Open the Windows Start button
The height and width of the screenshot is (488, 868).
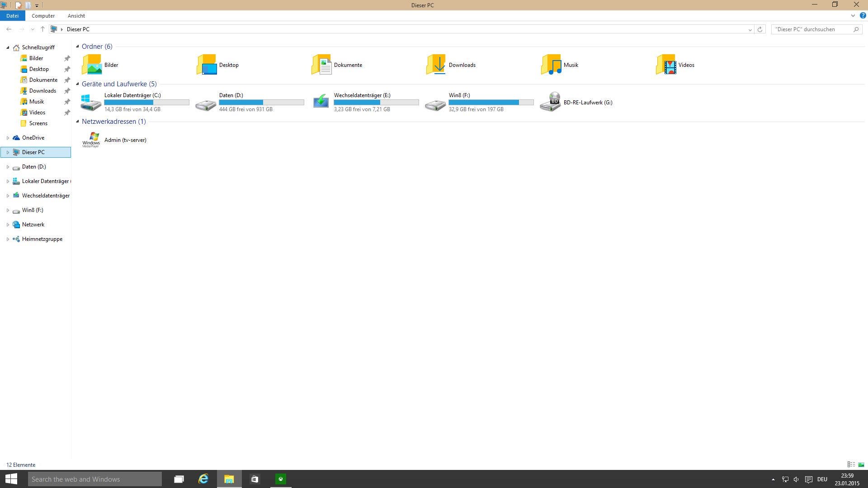click(x=11, y=479)
